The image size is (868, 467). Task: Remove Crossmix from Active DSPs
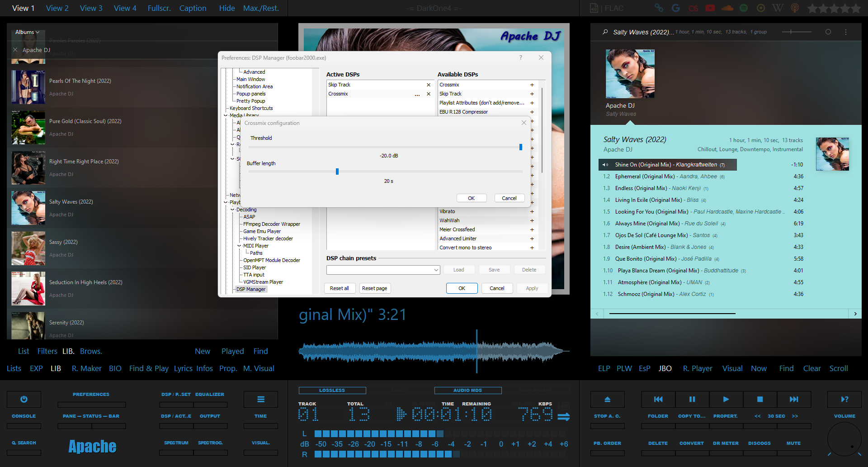tap(429, 94)
